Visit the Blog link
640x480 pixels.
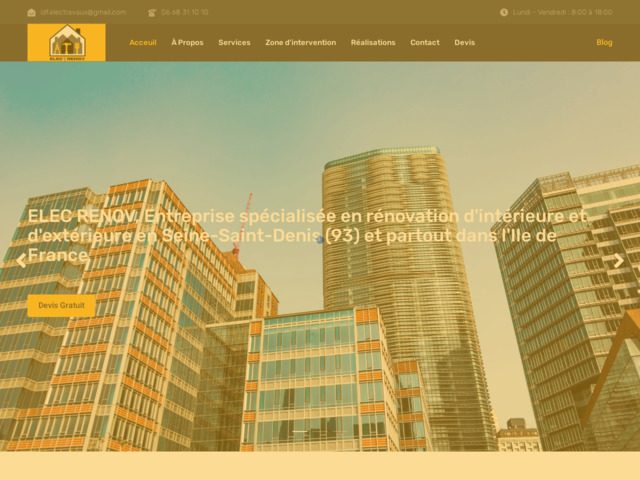coord(604,42)
